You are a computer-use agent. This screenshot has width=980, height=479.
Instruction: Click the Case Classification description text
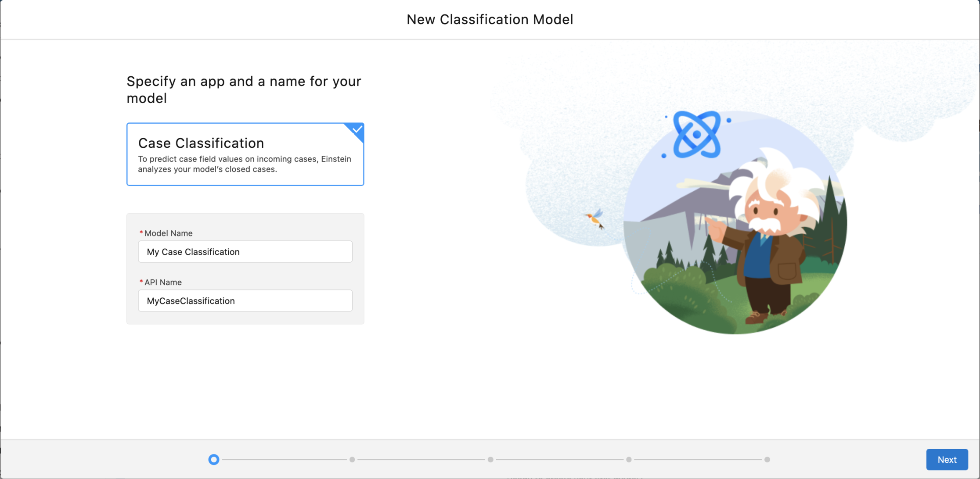pos(244,164)
